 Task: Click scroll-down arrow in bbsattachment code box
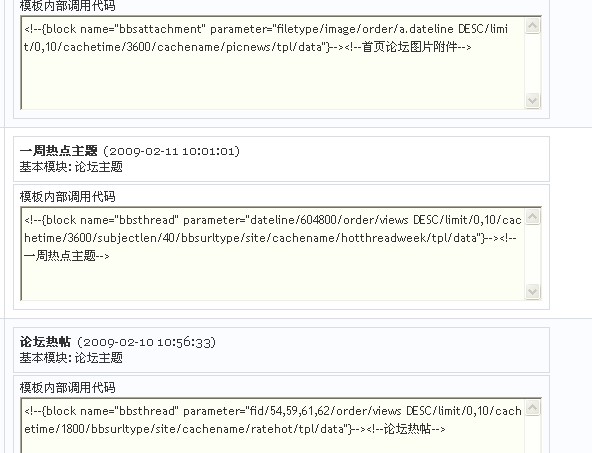point(533,100)
